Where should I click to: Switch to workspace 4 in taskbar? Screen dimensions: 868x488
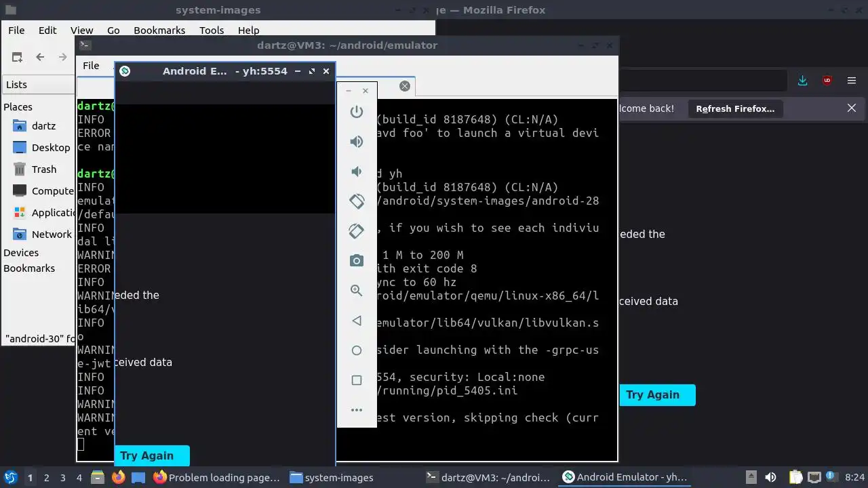pyautogui.click(x=79, y=477)
